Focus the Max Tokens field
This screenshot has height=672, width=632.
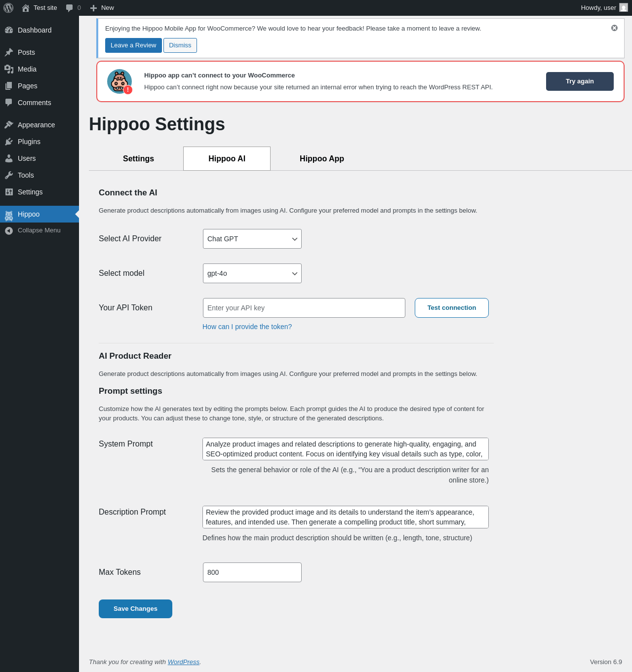(x=252, y=572)
